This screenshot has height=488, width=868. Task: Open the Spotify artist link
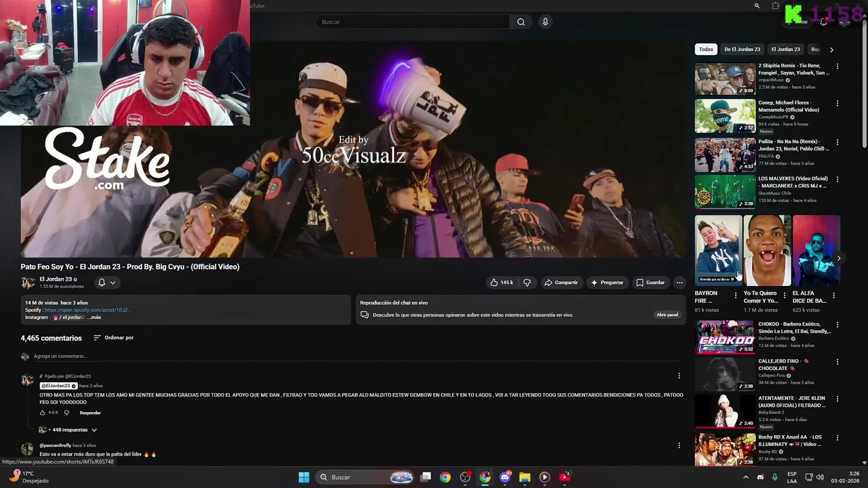87,310
